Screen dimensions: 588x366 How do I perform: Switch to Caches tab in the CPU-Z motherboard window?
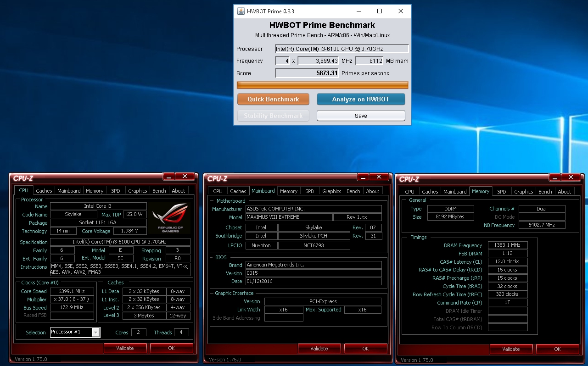[238, 191]
